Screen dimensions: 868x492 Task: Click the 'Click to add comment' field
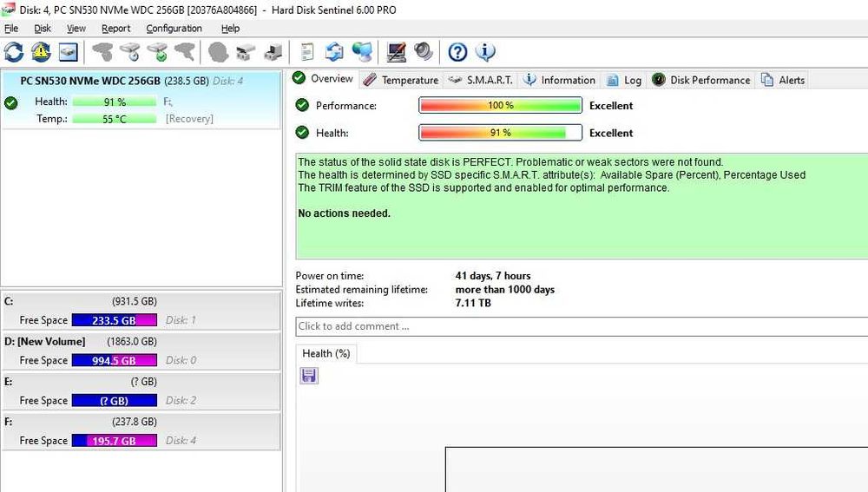[x=582, y=326]
